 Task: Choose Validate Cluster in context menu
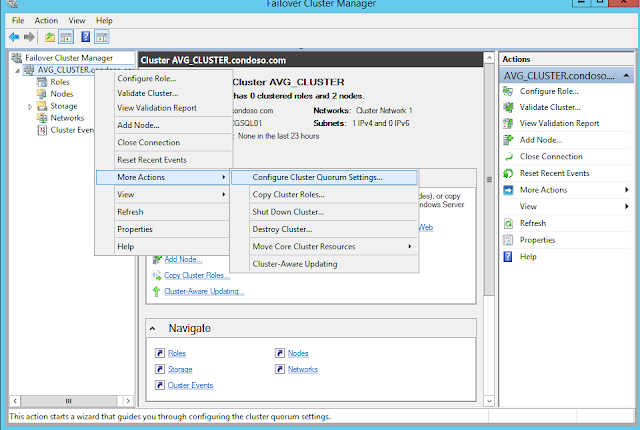tap(162, 93)
